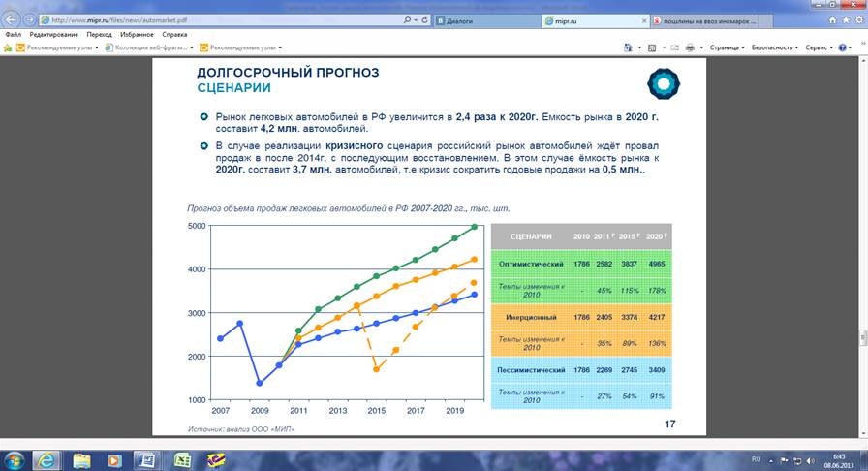Click the Пессимистический scenario cell
The width and height of the screenshot is (868, 471).
pyautogui.click(x=531, y=369)
